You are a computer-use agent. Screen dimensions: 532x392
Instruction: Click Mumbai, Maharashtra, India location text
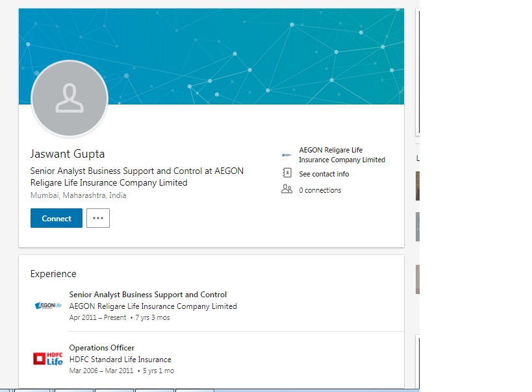[78, 195]
